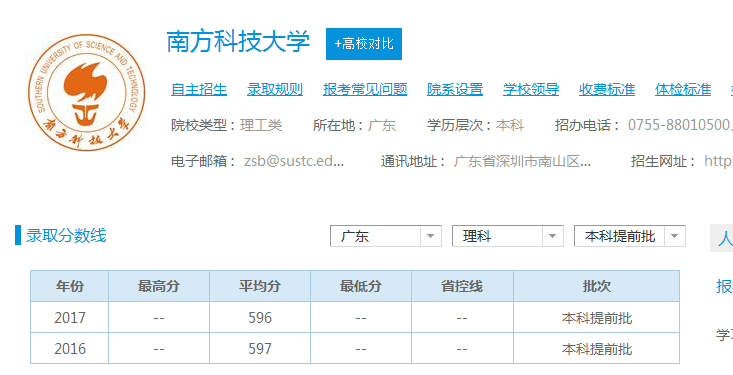The width and height of the screenshot is (733, 375).
Task: Click the 最低分 column header
Action: point(361,286)
